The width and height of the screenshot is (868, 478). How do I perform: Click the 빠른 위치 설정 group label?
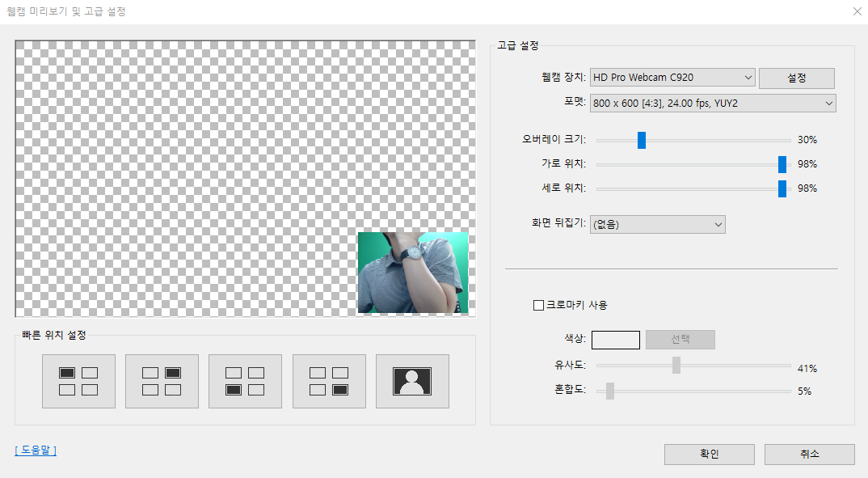coord(53,335)
